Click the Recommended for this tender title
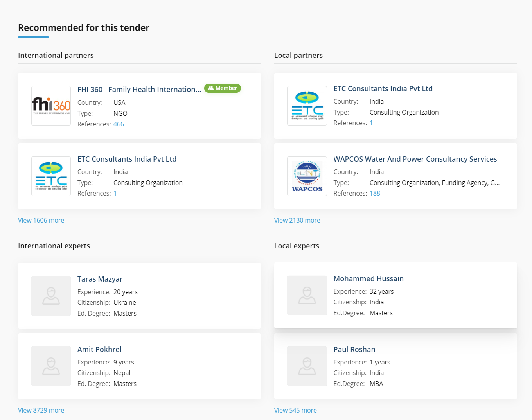 click(x=84, y=28)
